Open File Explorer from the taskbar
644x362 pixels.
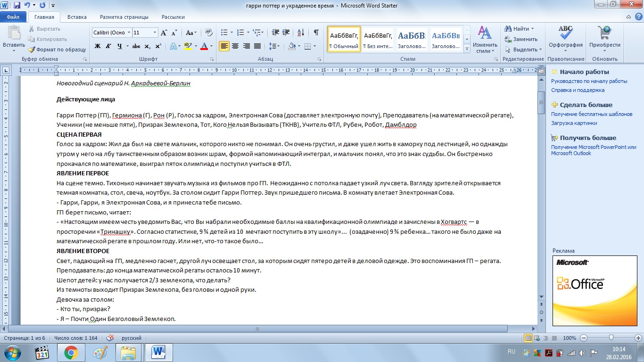[x=128, y=352]
